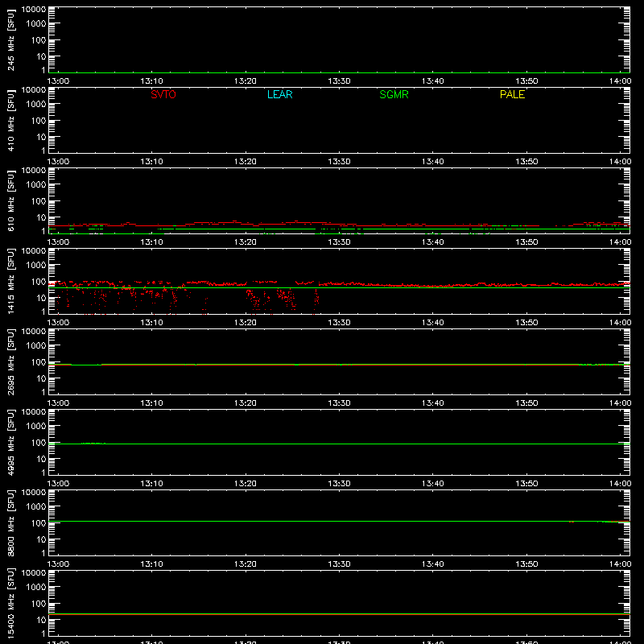
Task: Select the 610 MHz [SFU] axis title
Action: point(10,200)
